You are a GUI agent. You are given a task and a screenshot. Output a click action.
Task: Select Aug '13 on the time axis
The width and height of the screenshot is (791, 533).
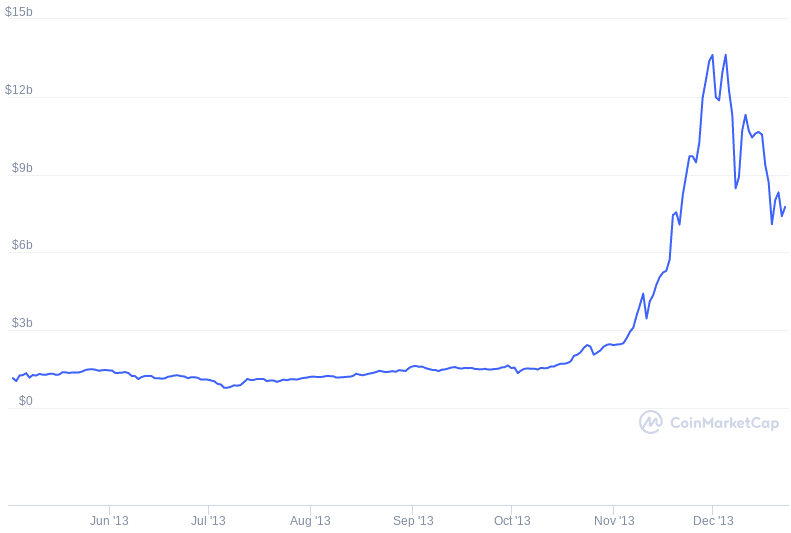click(310, 521)
